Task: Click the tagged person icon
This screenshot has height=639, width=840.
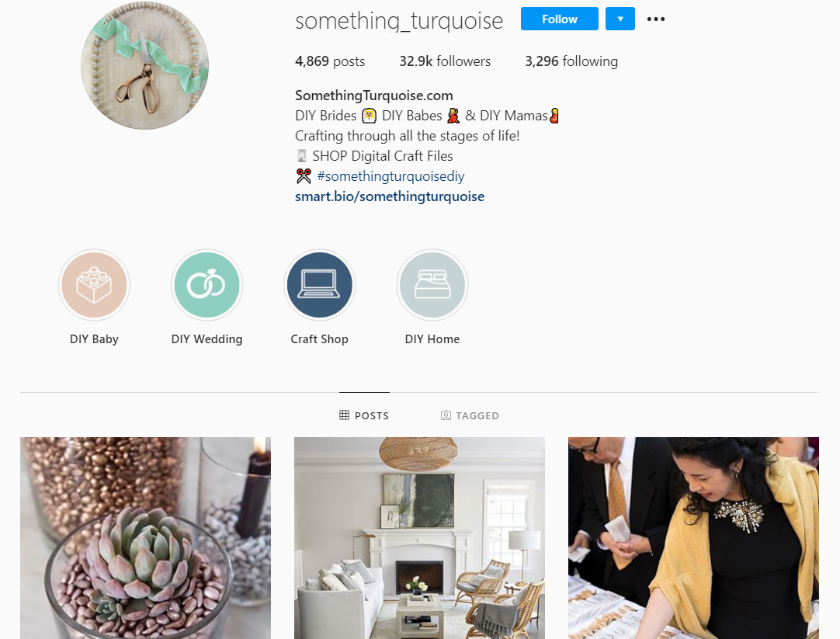Action: coord(446,415)
